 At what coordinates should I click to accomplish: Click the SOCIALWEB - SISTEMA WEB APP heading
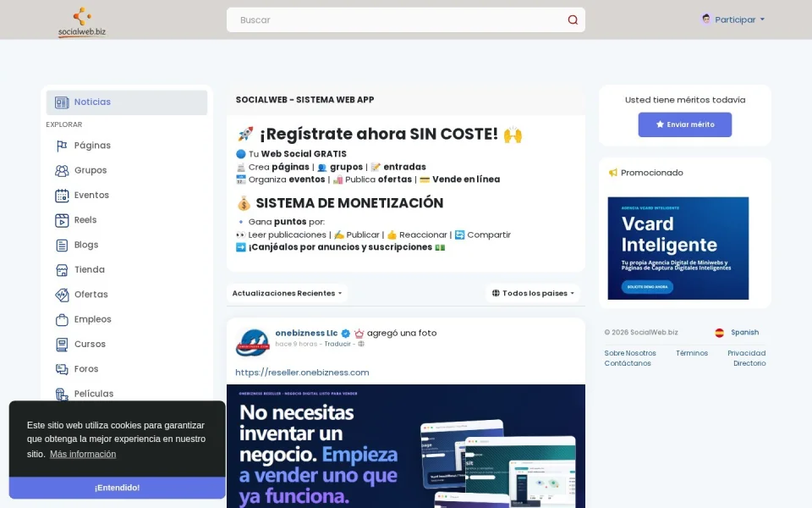[x=305, y=100]
